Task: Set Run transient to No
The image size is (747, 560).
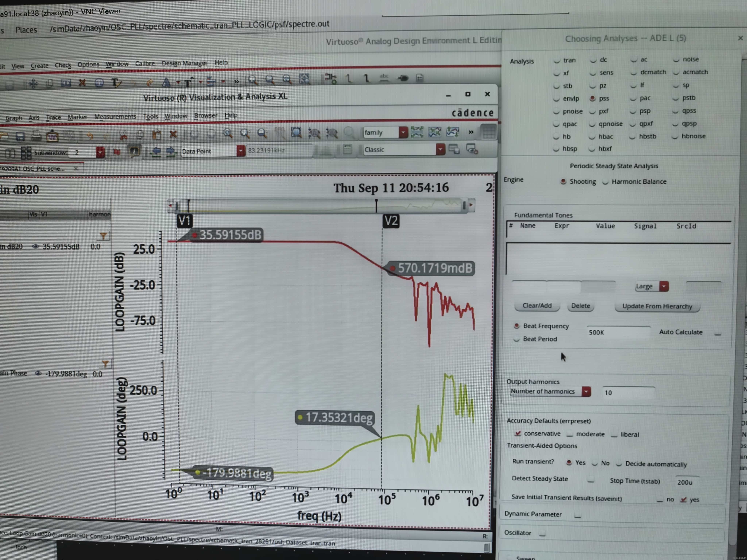Action: (595, 463)
